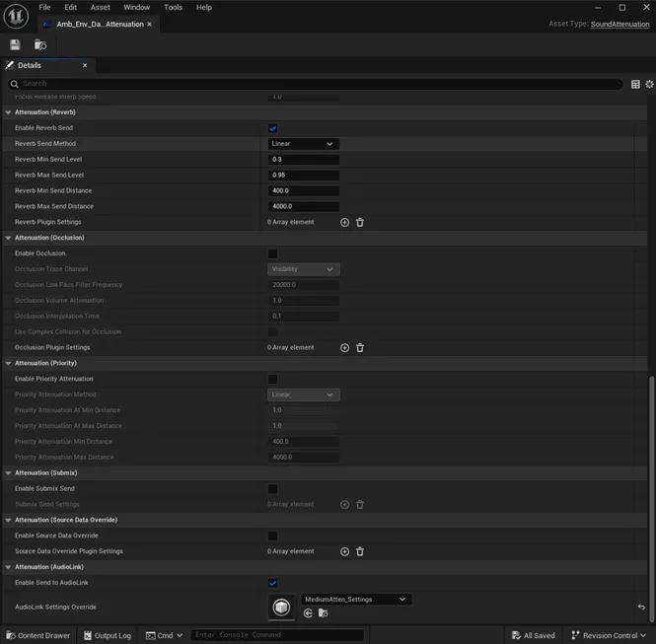The image size is (656, 644).
Task: Enable Priority Attenuation checkbox
Action: point(272,380)
